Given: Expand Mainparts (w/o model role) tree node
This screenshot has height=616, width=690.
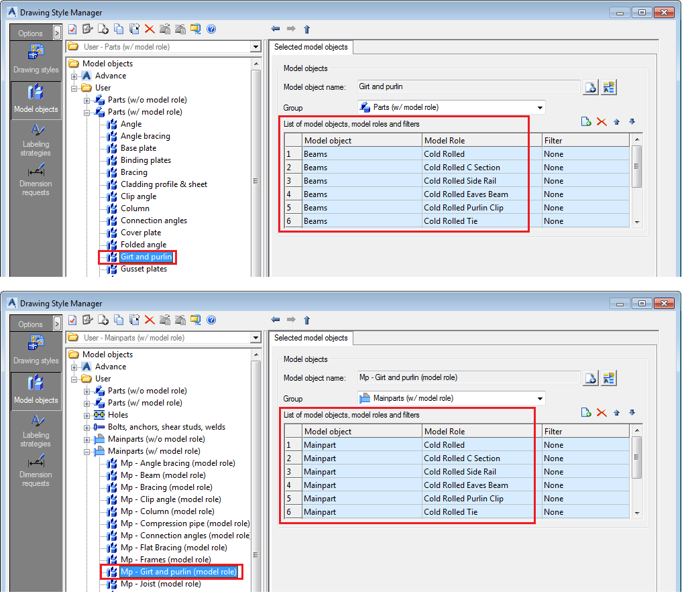Looking at the screenshot, I should 87,440.
